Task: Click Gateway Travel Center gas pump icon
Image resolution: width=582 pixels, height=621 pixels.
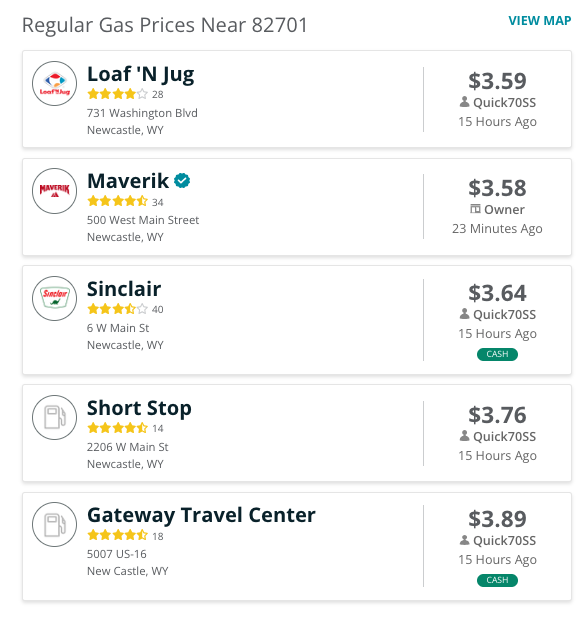Action: [x=54, y=524]
